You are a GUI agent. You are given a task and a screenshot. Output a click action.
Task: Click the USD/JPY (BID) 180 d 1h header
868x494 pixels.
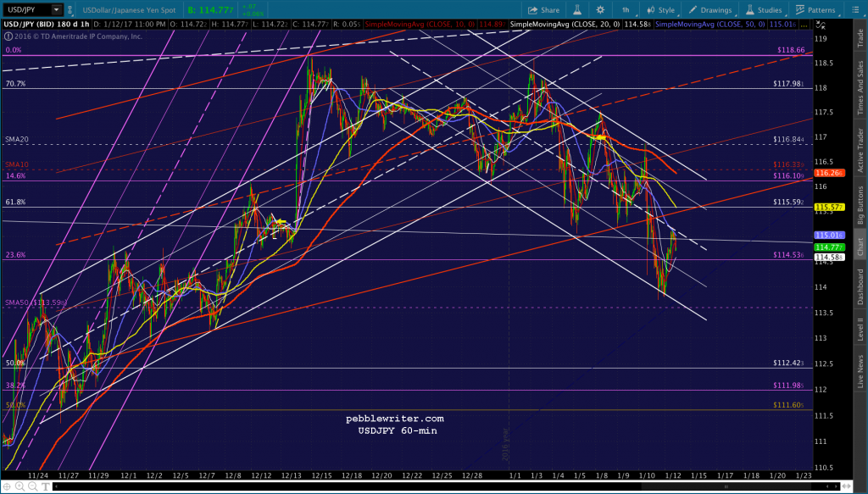point(47,25)
